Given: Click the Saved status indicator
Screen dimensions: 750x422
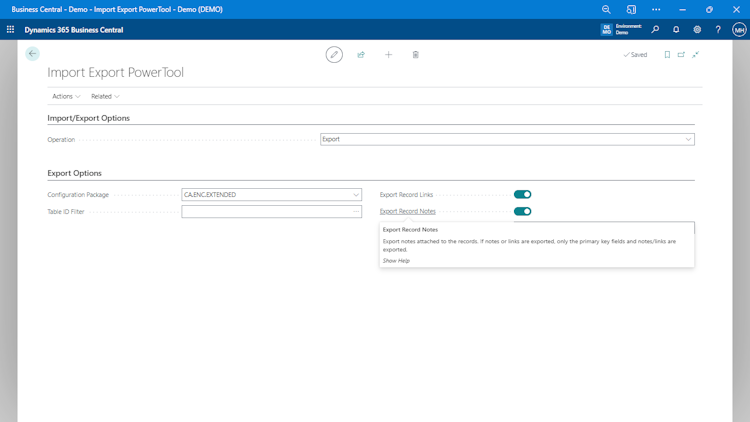Looking at the screenshot, I should 635,55.
